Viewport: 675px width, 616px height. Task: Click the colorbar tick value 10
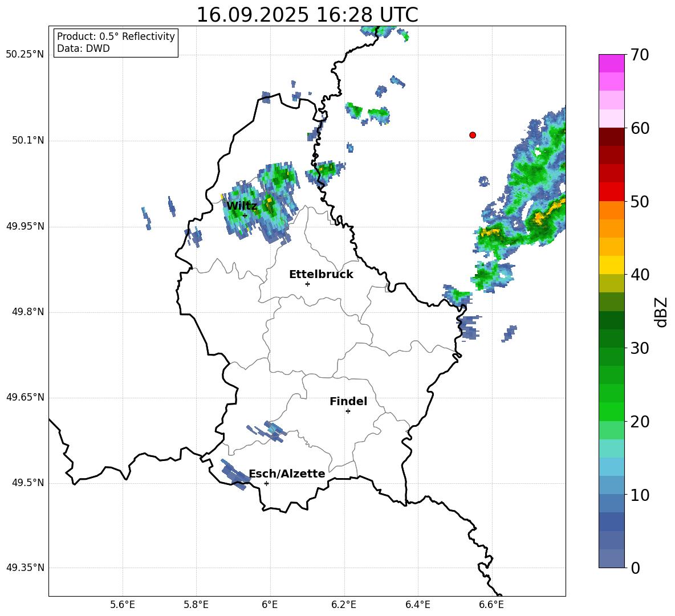(640, 495)
